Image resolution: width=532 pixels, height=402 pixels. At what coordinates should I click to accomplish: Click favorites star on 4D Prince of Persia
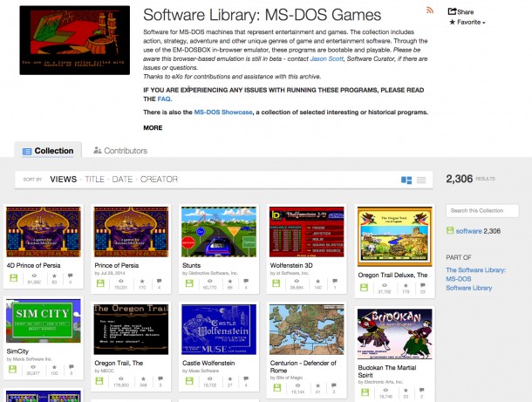pyautogui.click(x=54, y=276)
